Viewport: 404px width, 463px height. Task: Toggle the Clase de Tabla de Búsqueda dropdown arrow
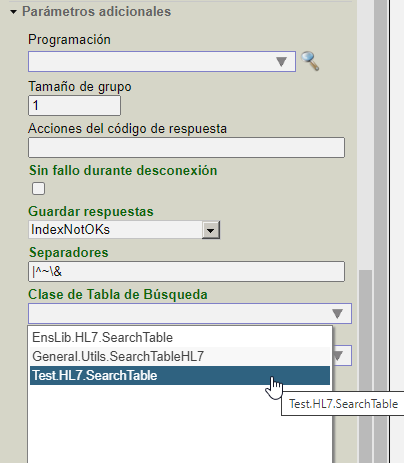tap(338, 314)
